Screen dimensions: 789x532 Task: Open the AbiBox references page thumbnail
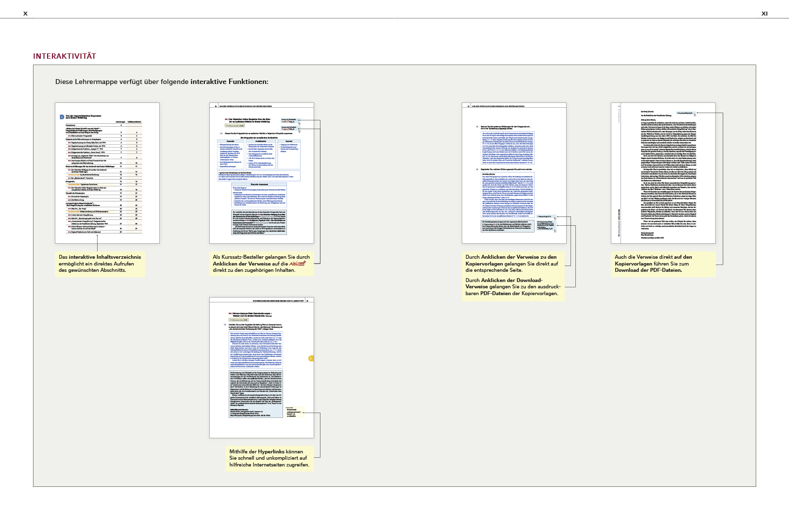(x=261, y=173)
